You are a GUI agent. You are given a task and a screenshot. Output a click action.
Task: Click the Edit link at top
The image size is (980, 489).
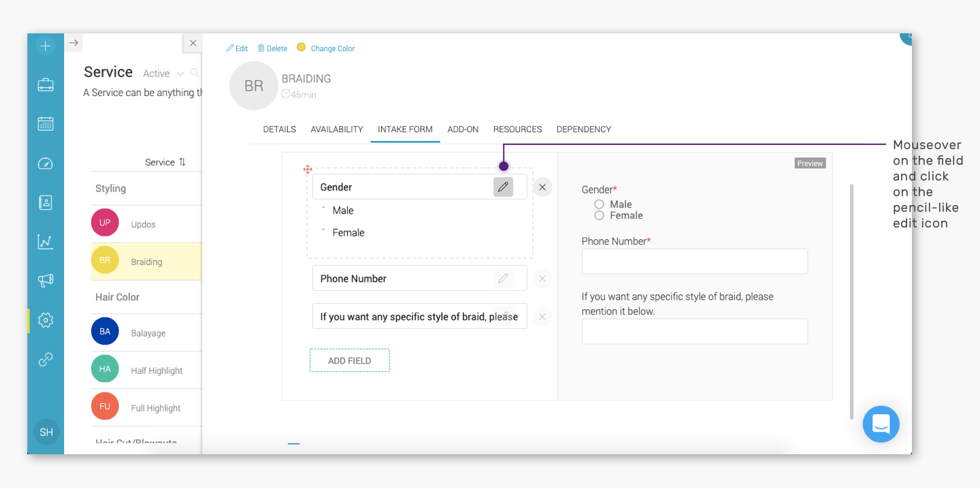coord(237,48)
